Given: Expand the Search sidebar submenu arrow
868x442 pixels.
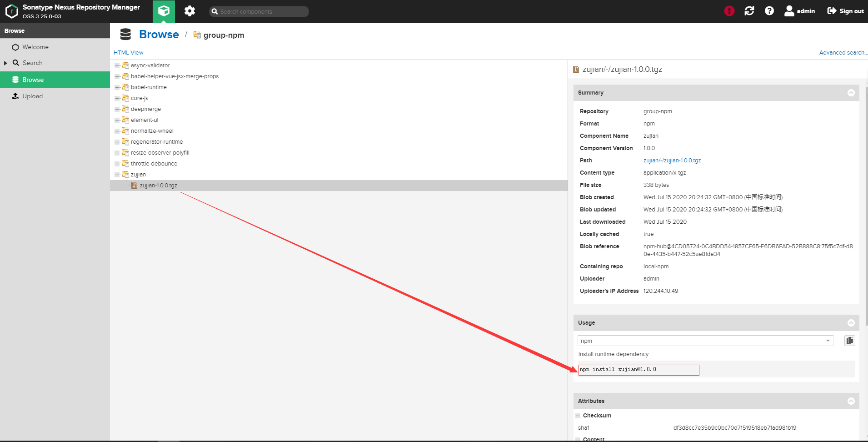Looking at the screenshot, I should [x=5, y=63].
